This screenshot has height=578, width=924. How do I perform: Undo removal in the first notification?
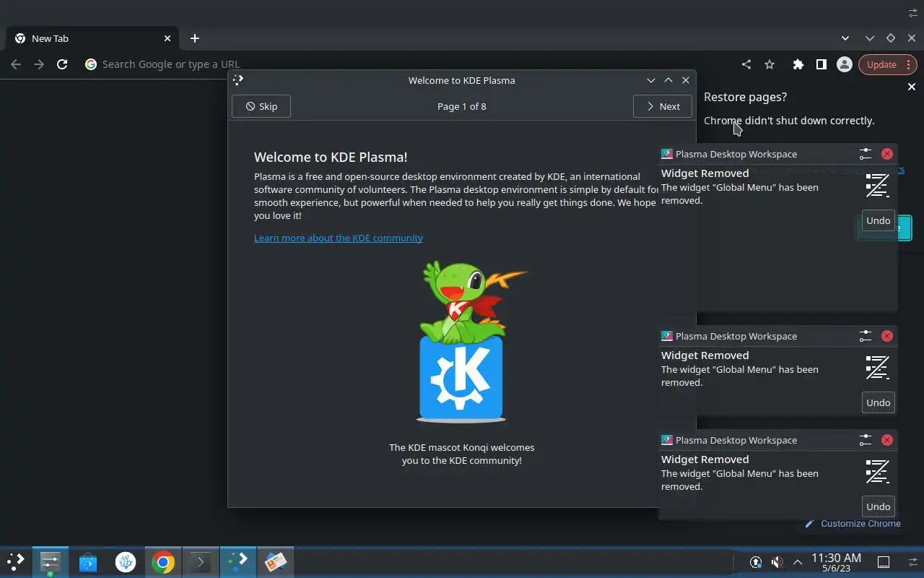(x=879, y=220)
